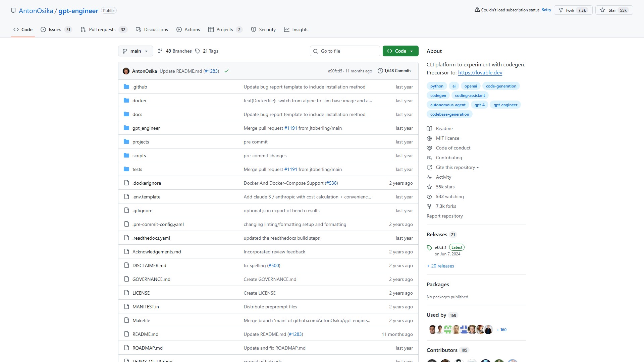This screenshot has width=644, height=362.
Task: Click the tags icon next to 21 Tags
Action: click(198, 51)
